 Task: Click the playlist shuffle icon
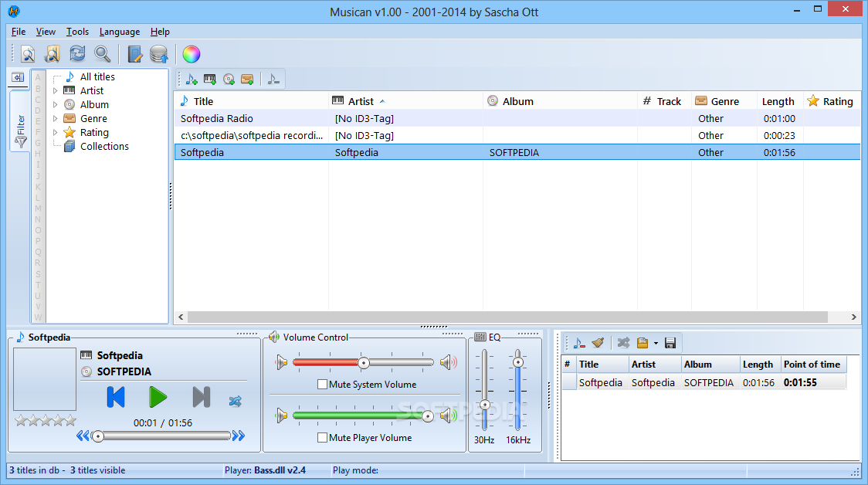[623, 343]
